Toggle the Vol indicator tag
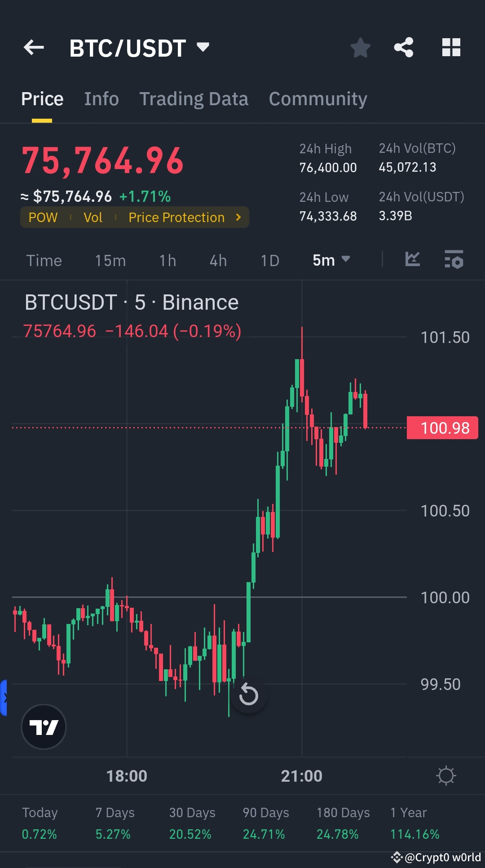485x868 pixels. (93, 217)
